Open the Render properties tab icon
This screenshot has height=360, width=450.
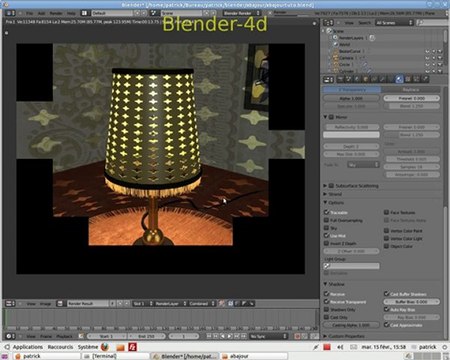[340, 79]
